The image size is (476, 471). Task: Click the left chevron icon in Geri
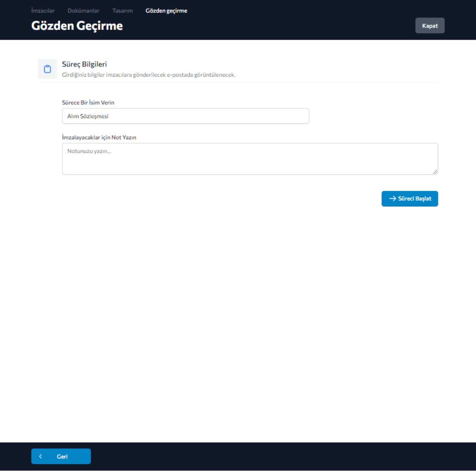click(40, 456)
